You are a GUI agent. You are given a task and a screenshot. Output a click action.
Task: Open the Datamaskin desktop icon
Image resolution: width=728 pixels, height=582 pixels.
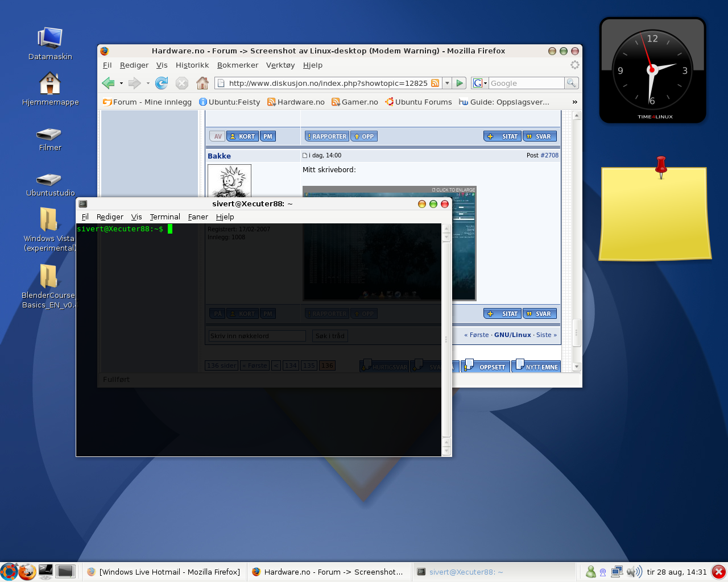[50, 44]
